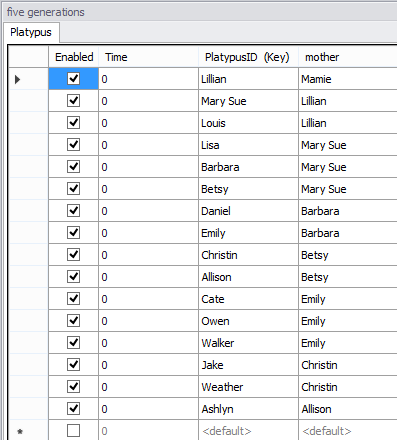Select mother cell 'Emily' in Cate row
397x440 pixels.
point(348,299)
